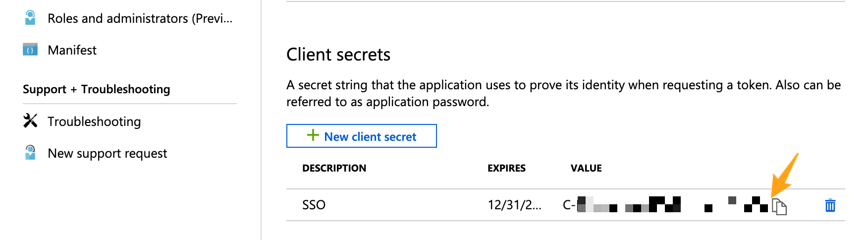Open the Troubleshooting page label

[94, 121]
